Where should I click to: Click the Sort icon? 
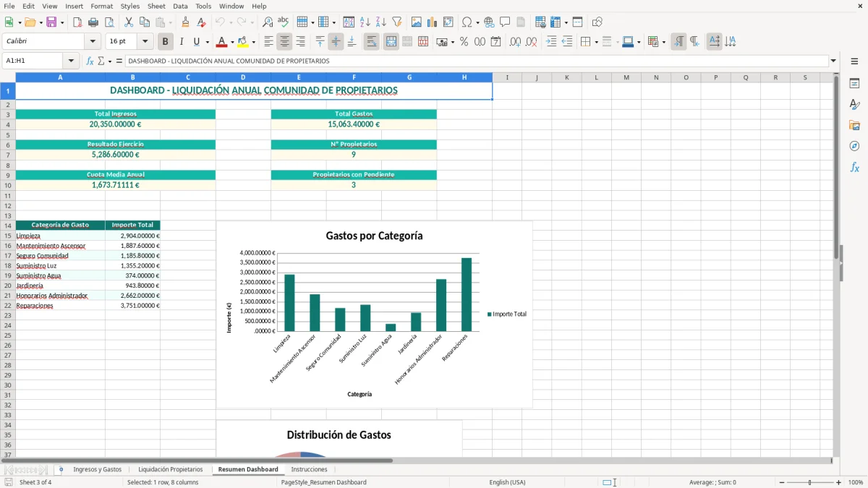pyautogui.click(x=349, y=22)
